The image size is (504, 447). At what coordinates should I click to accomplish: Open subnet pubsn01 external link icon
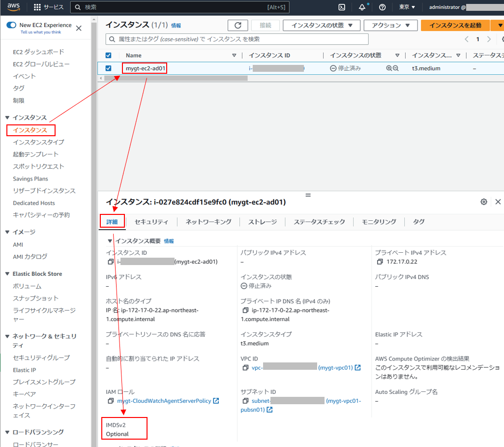point(269,410)
